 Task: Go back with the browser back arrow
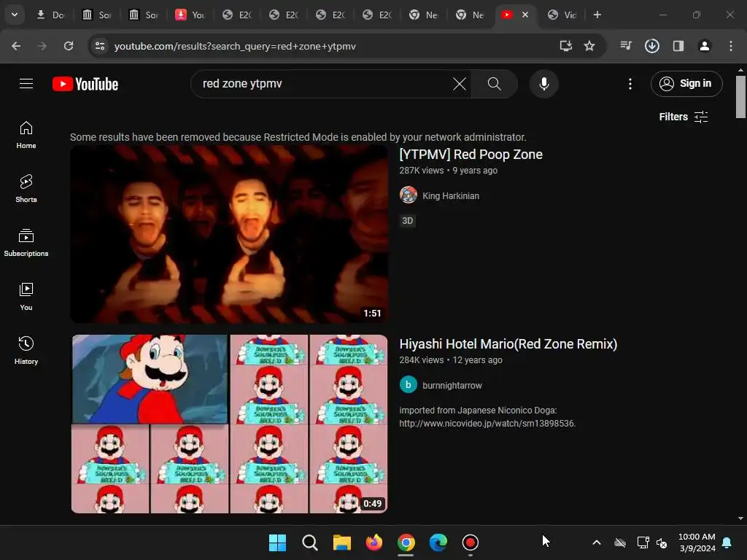16,46
